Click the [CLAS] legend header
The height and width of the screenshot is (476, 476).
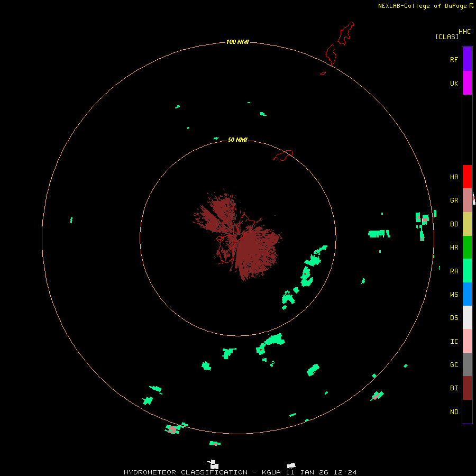click(447, 36)
